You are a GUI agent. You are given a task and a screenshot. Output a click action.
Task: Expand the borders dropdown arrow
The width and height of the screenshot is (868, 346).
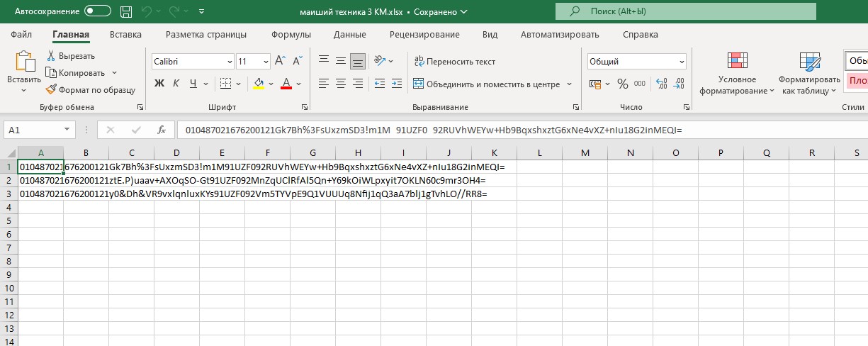[x=238, y=84]
